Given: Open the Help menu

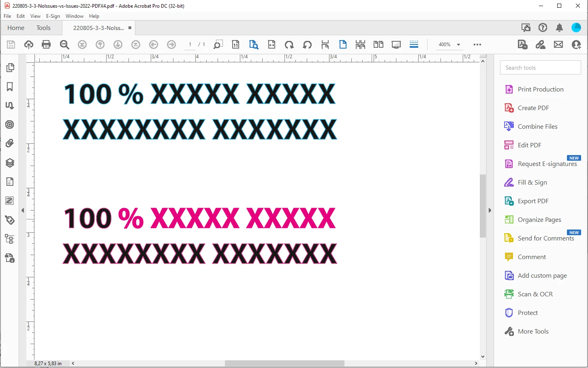Looking at the screenshot, I should coord(94,16).
